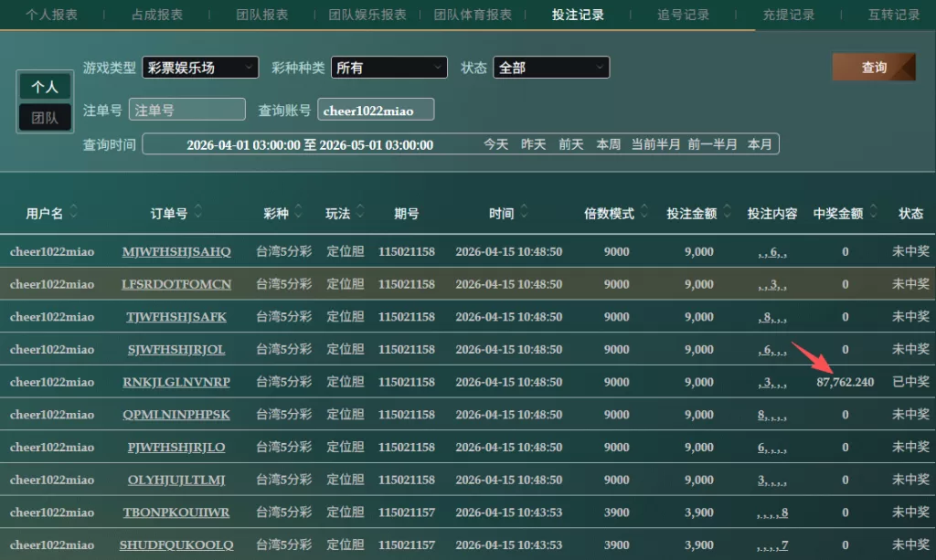Image resolution: width=936 pixels, height=560 pixels.
Task: Sort by 投注金额 with its sort icon
Action: pos(728,213)
